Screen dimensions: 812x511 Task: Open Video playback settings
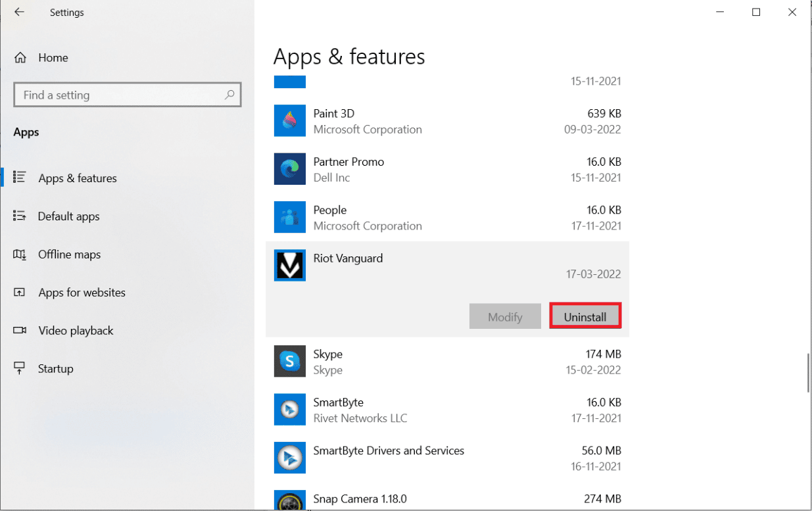click(76, 331)
